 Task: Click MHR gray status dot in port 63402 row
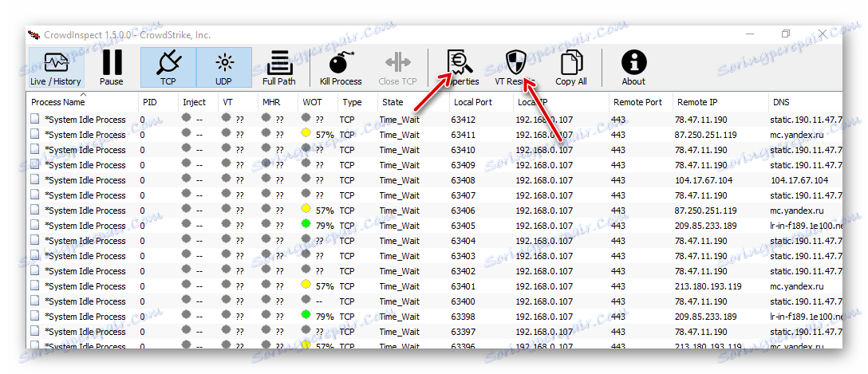266,270
